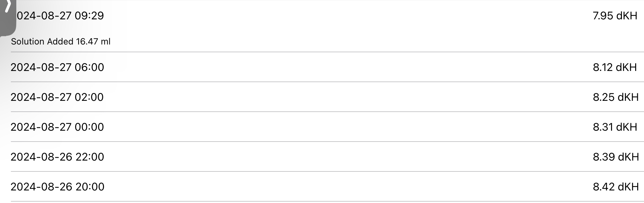The image size is (644, 203).
Task: Open the 2024-08-27 02:00 log entry
Action: click(x=57, y=97)
